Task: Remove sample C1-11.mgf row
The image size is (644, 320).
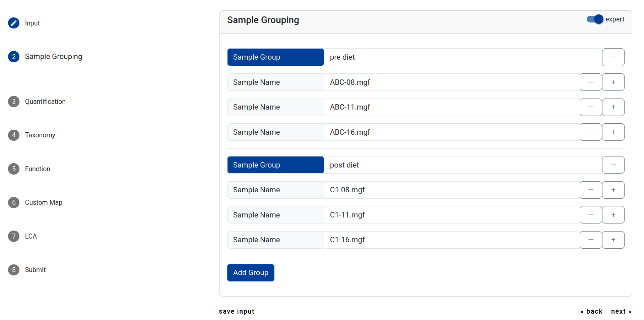Action: coord(590,215)
